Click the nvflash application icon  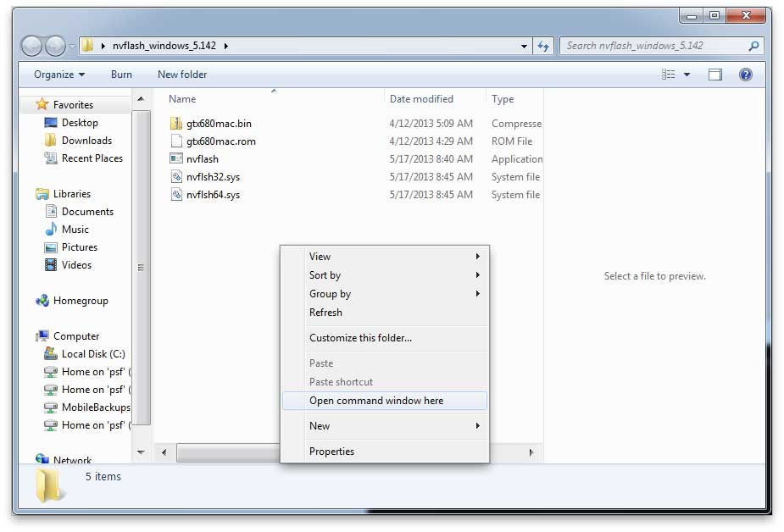pos(176,159)
